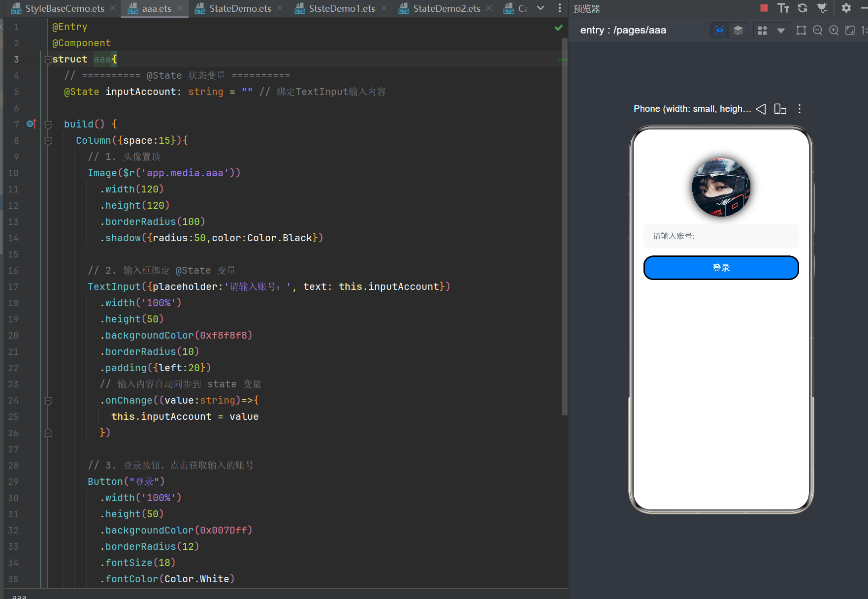
Task: Click 'this.inputAccount = value' on line 25
Action: pos(185,417)
